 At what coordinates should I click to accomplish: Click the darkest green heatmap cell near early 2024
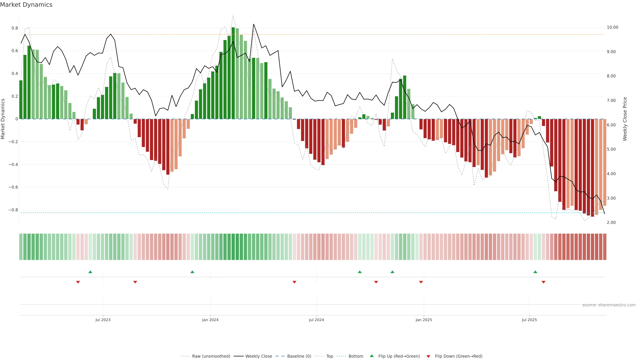pyautogui.click(x=233, y=247)
